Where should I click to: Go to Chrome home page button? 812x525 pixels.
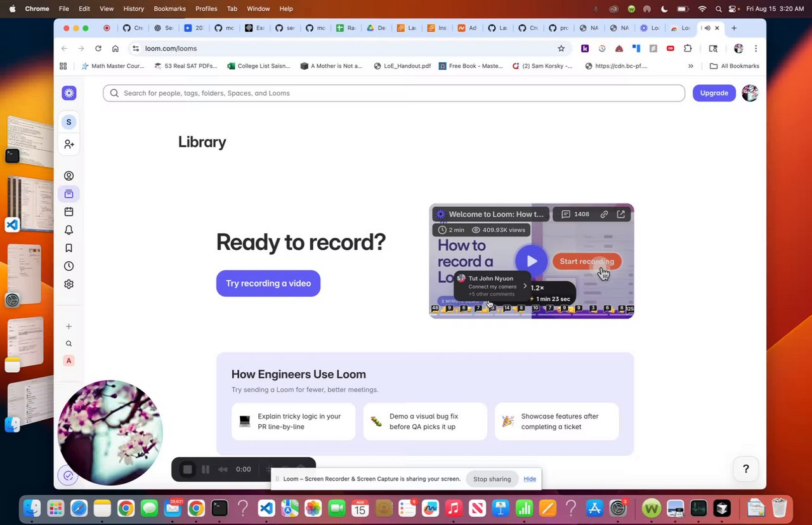[115, 48]
